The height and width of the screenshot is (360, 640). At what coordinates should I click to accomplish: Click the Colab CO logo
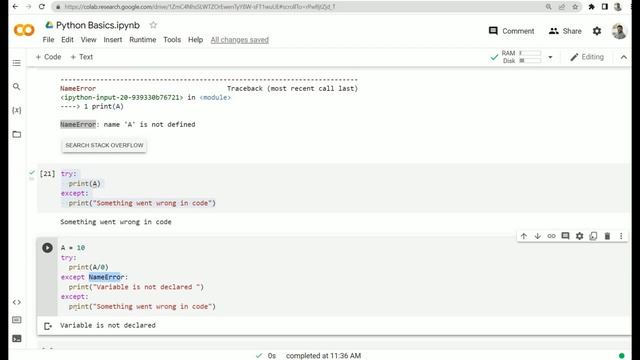tap(24, 30)
